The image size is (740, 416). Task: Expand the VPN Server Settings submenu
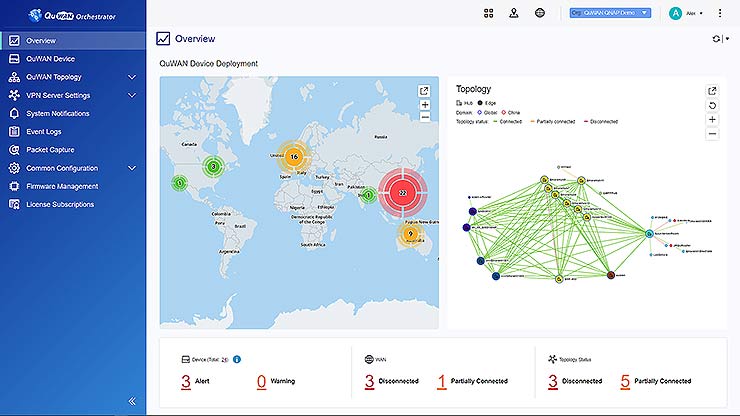point(132,95)
